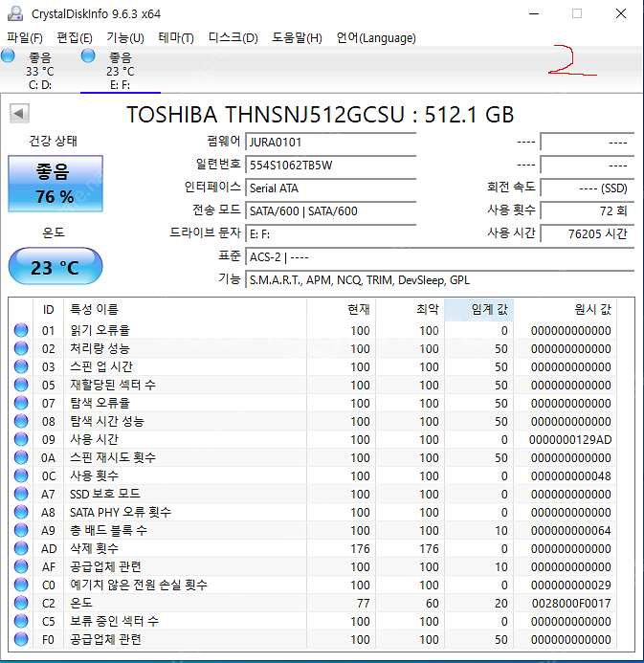
Task: Click the status icon for row 0A 스핀 재시도 횟수
Action: click(x=21, y=457)
